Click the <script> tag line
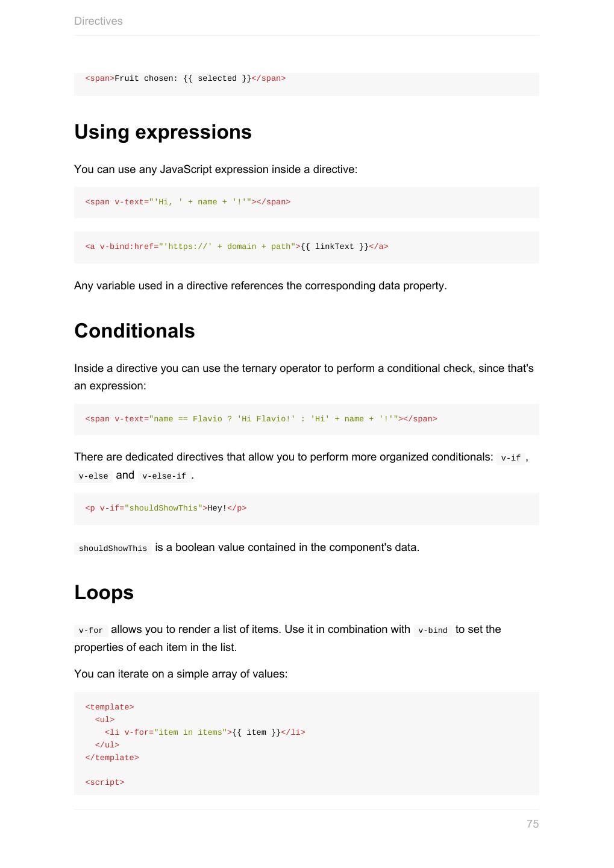The image size is (614, 868). tap(105, 782)
